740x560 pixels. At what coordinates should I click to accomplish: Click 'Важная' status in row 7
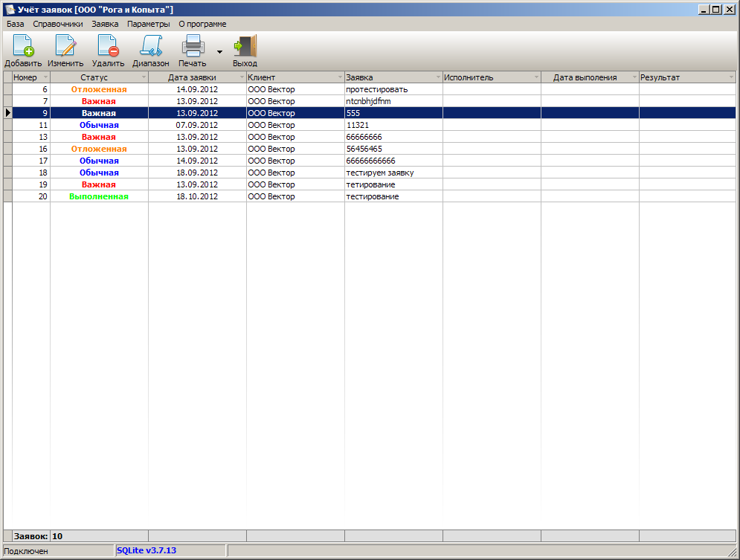point(99,101)
